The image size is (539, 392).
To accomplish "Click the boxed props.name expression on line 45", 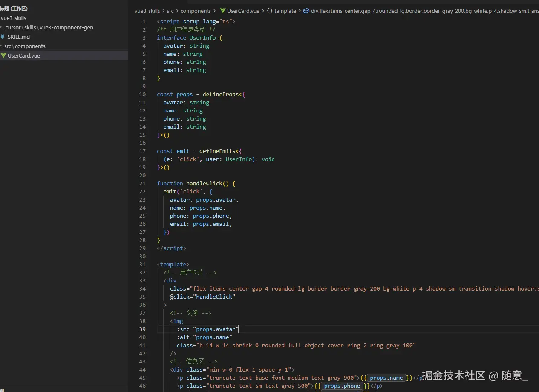I will click(386, 378).
